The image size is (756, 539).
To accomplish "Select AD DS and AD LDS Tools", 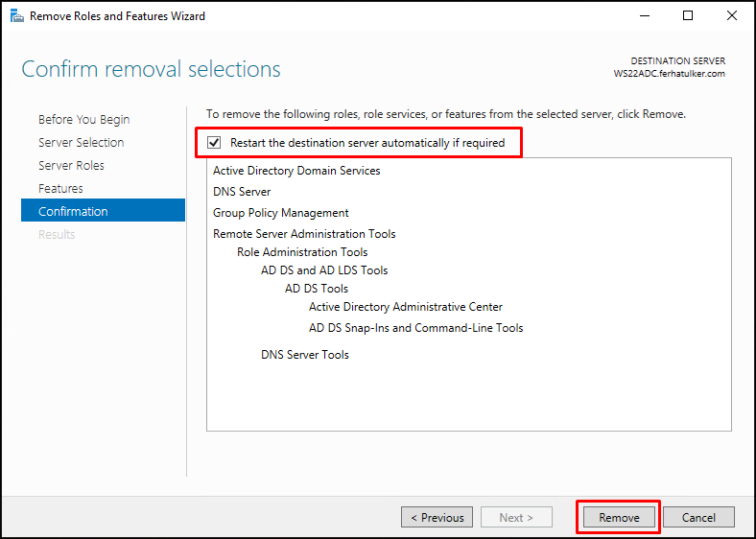I will pyautogui.click(x=324, y=270).
